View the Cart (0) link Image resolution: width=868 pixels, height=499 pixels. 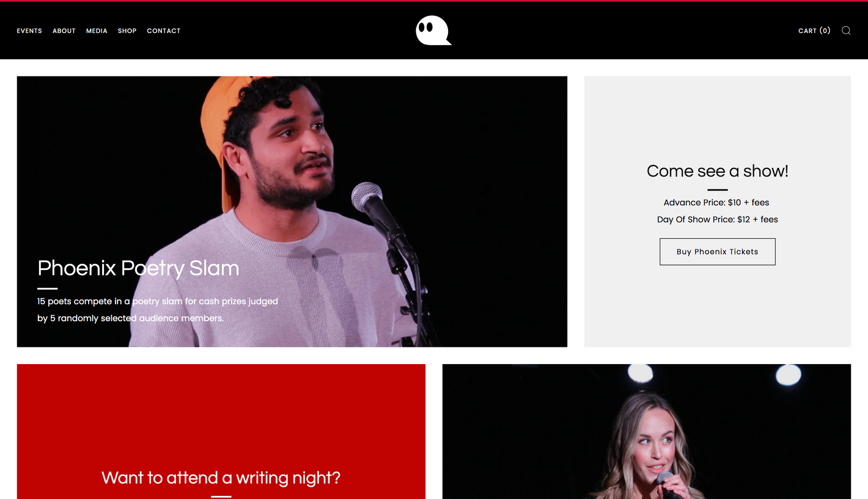[814, 31]
